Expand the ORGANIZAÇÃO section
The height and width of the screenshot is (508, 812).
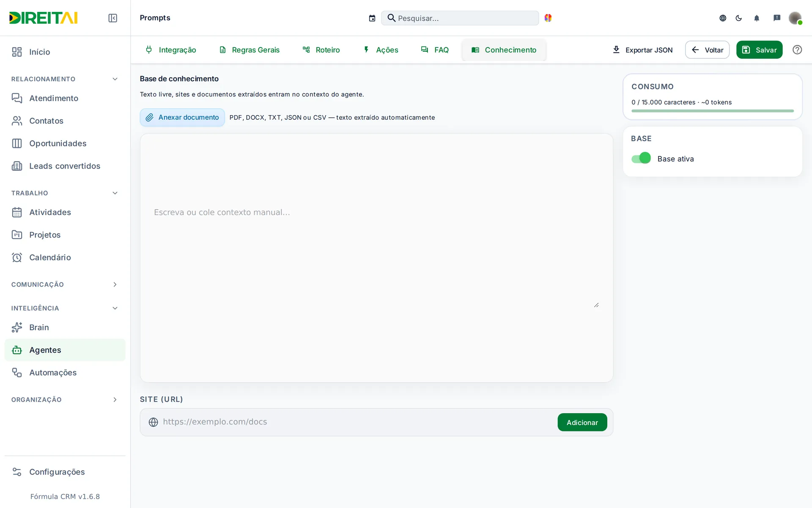pos(65,400)
